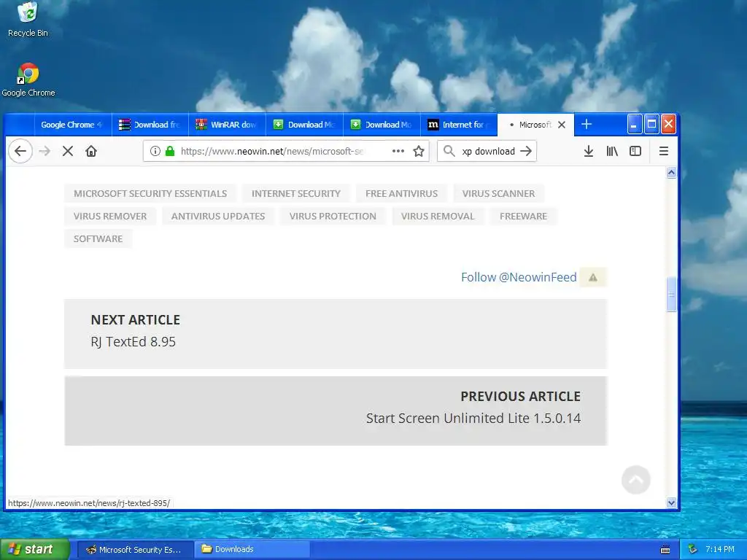Click the ANTIVIRUS UPDATES tag

(x=218, y=216)
